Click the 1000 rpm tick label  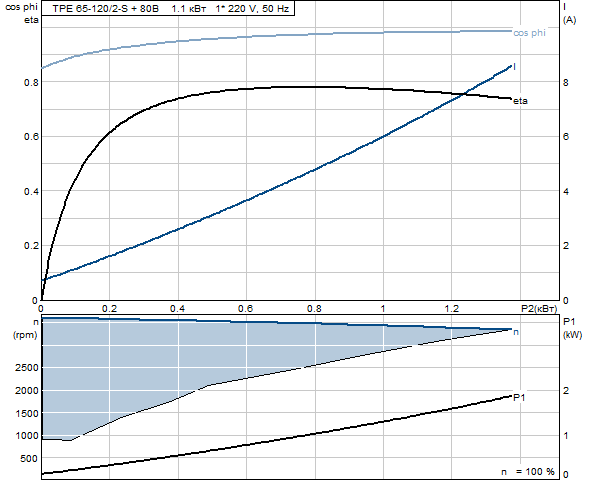tap(27, 435)
